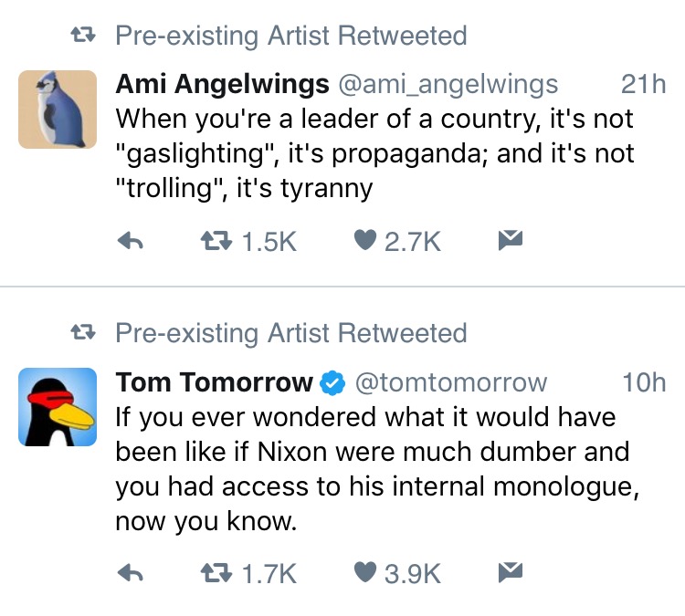Open the 21h timestamp of the first tweet
The width and height of the screenshot is (685, 616).
coord(644,84)
